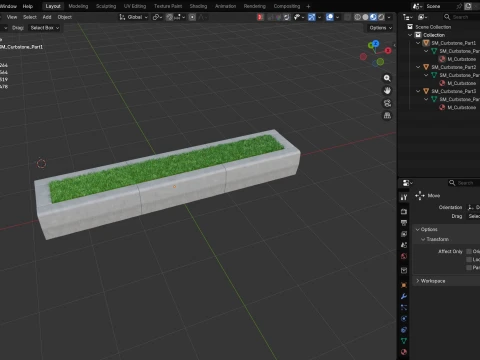This screenshot has height=360, width=480.
Task: Open the viewport Object menu
Action: (65, 17)
